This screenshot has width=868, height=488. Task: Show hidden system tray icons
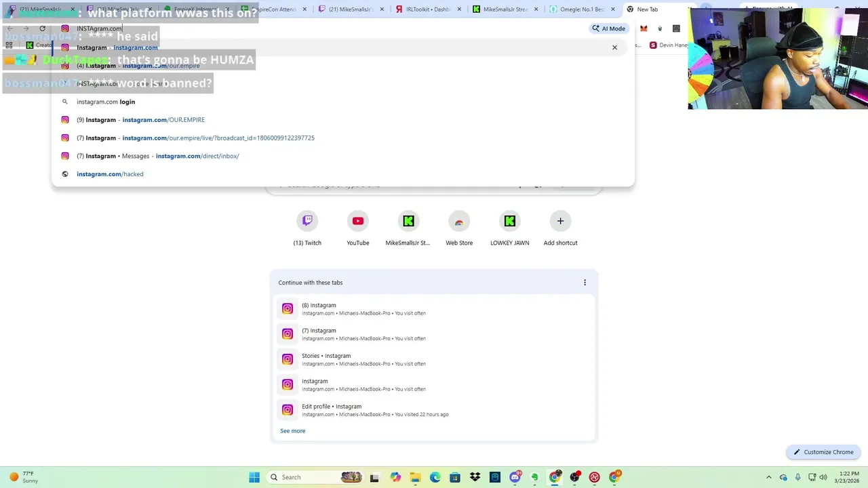(768, 477)
